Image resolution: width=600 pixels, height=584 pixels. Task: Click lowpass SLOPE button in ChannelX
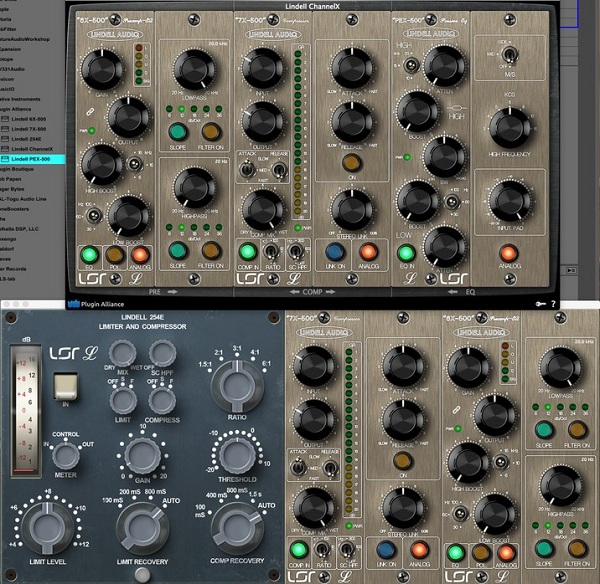[x=178, y=132]
